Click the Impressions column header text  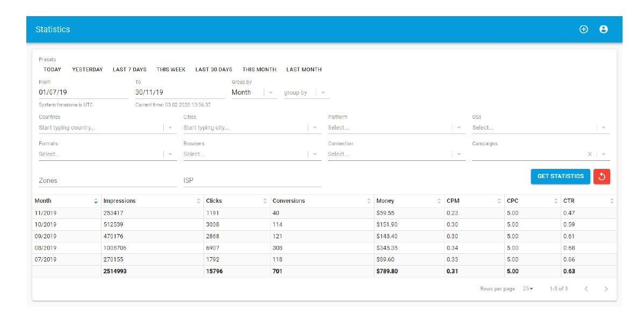coord(120,201)
